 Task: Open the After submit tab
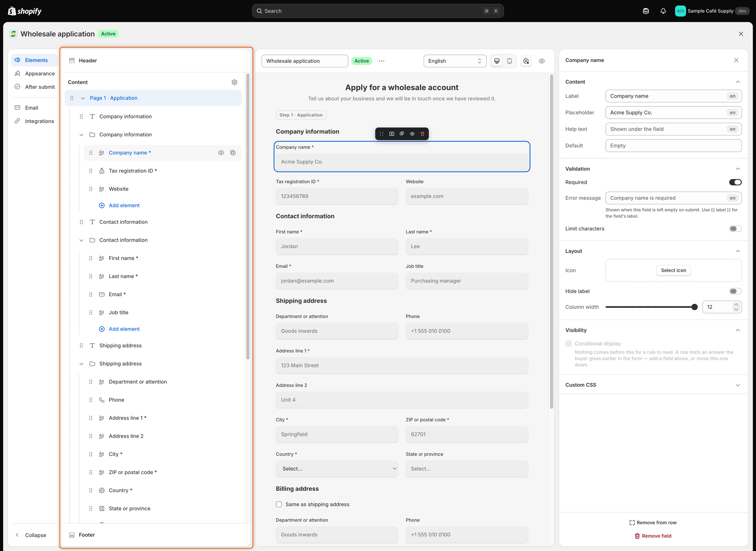point(35,87)
